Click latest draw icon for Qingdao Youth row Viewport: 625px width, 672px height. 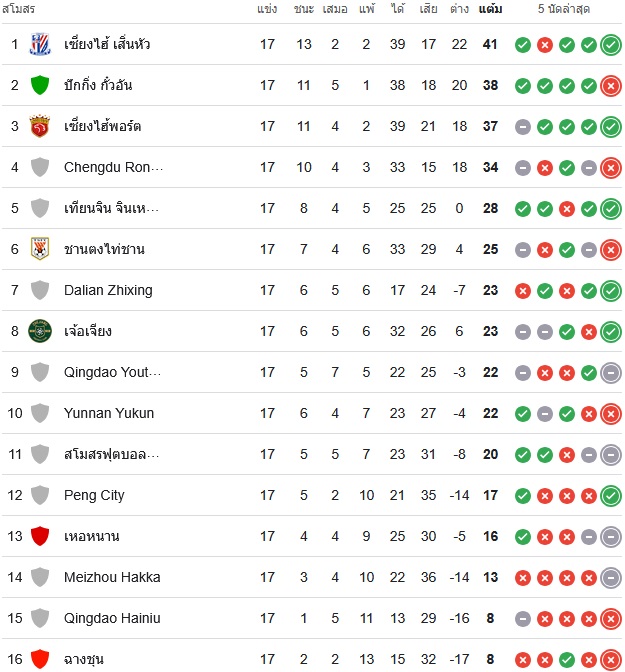pyautogui.click(x=611, y=372)
